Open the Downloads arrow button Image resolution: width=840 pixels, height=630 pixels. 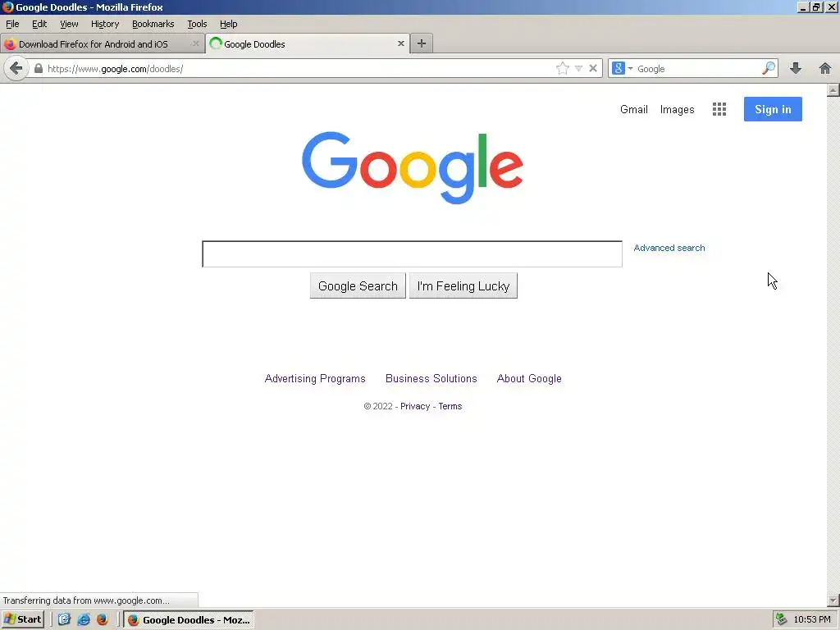pyautogui.click(x=796, y=69)
